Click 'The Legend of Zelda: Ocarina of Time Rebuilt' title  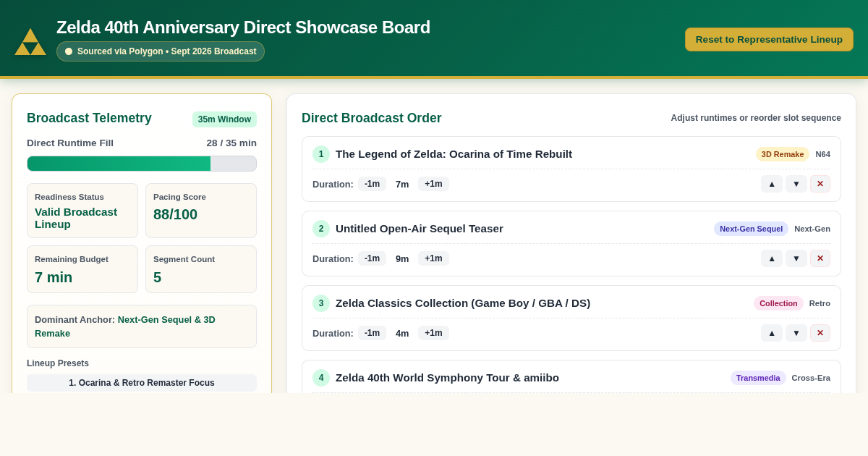454,154
